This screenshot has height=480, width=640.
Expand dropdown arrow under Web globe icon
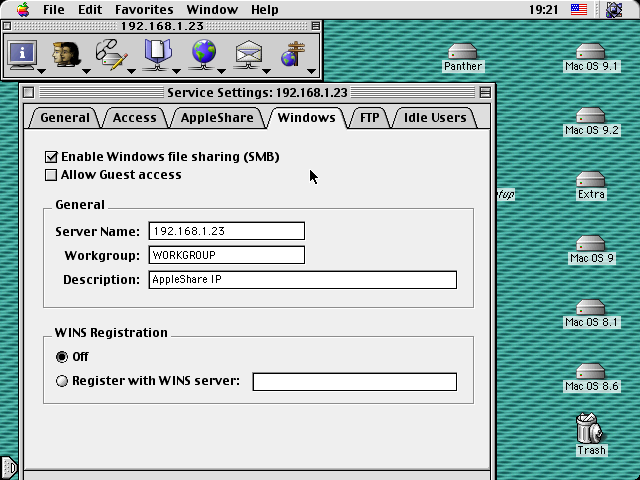point(221,71)
